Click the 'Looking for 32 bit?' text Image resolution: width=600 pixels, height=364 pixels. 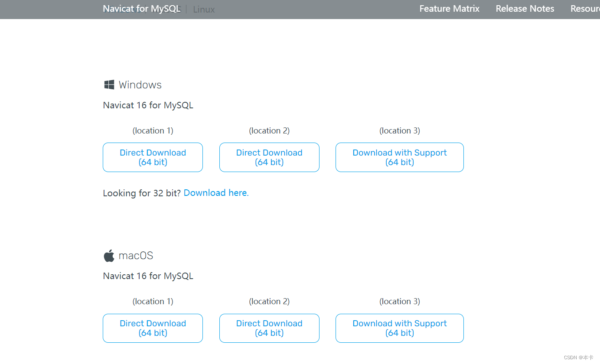coord(142,193)
